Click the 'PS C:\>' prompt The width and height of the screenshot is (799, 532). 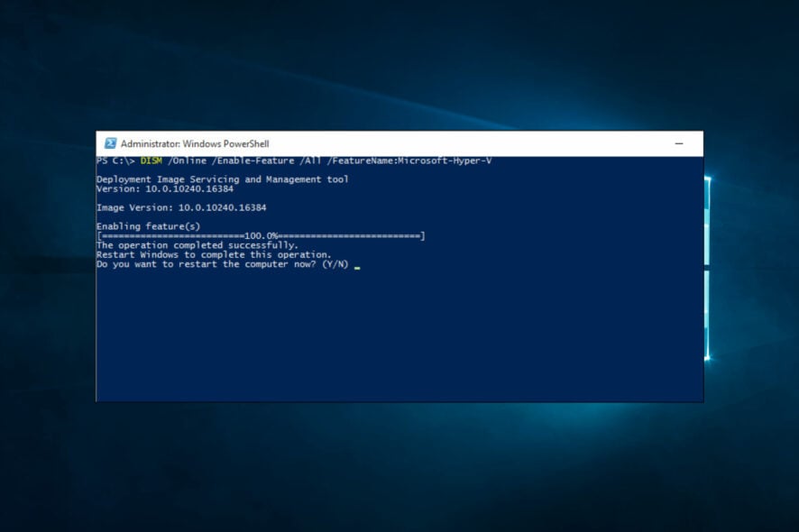115,161
